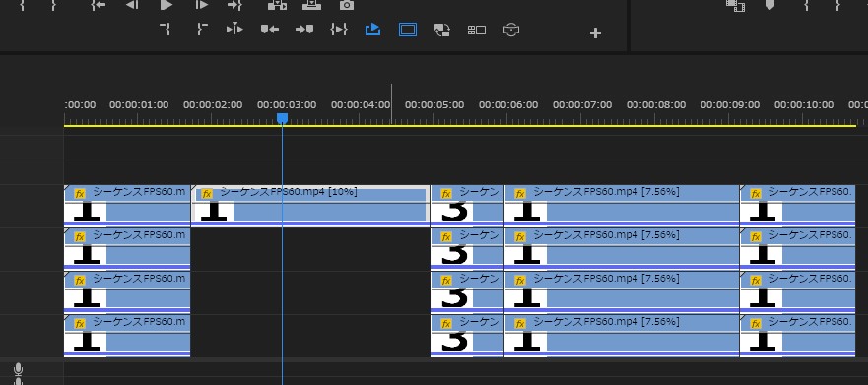Click fx badge on last clip of third track
The height and width of the screenshot is (385, 868).
[755, 281]
